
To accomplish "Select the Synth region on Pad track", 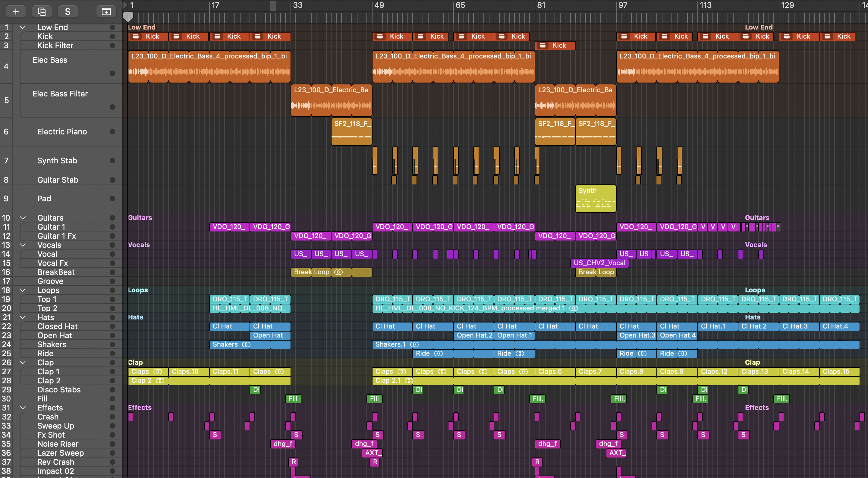I will 596,199.
